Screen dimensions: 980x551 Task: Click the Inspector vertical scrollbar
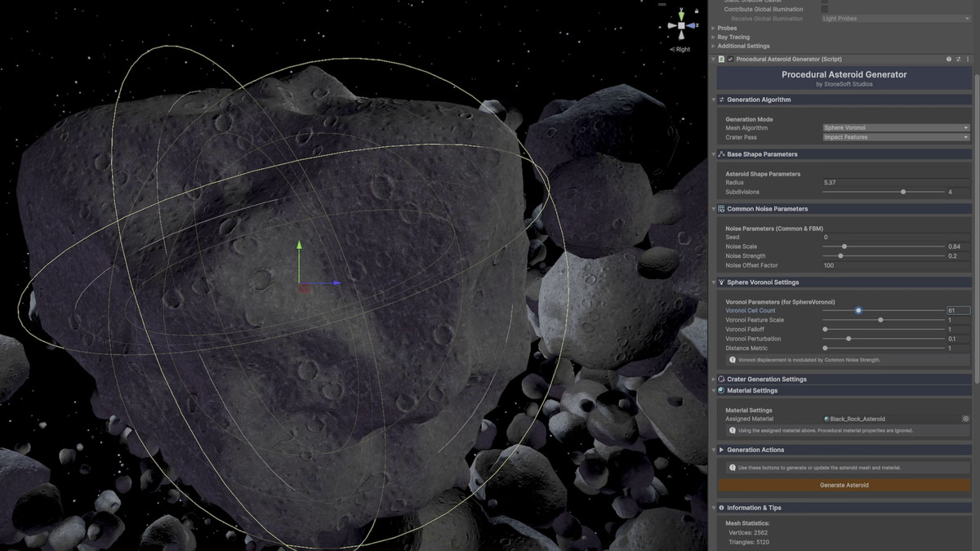976,229
